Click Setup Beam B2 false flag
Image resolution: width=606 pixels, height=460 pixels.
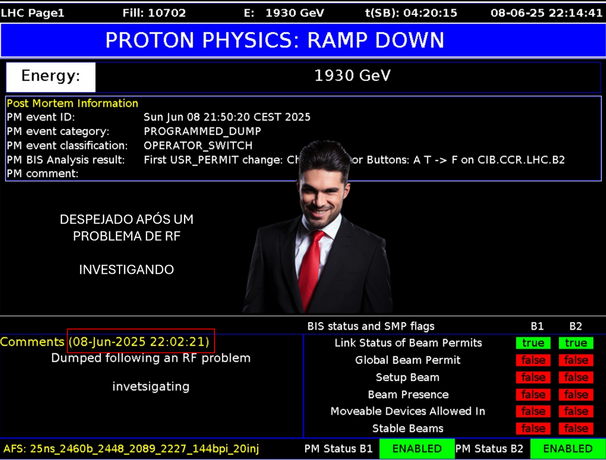[x=576, y=377]
